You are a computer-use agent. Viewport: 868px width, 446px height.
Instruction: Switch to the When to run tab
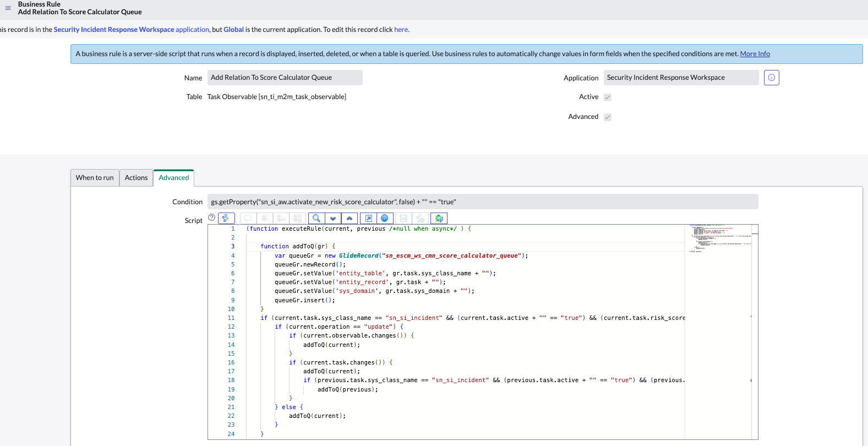pos(95,178)
